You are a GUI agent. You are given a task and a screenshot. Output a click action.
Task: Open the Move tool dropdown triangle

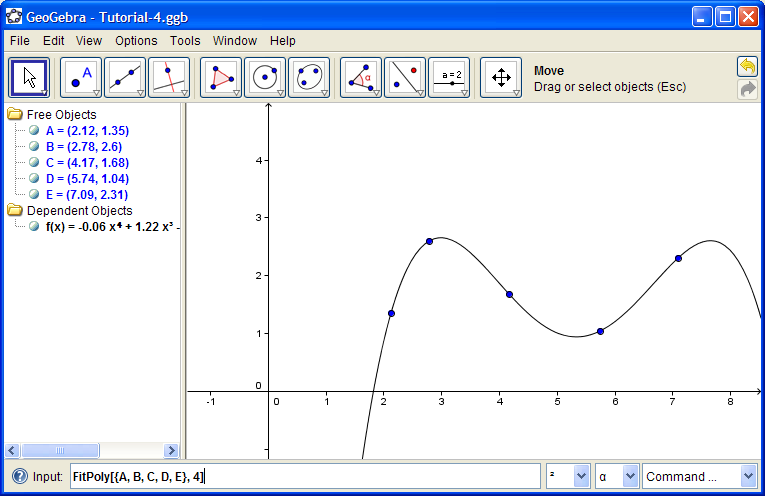click(x=44, y=93)
